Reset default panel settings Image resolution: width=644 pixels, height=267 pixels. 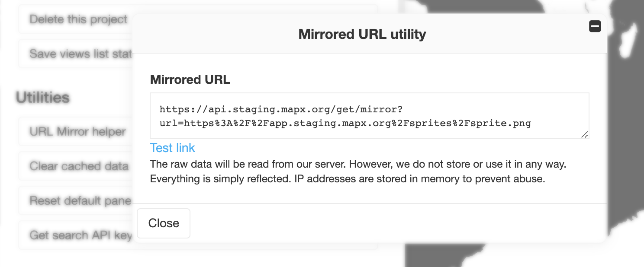pos(79,200)
